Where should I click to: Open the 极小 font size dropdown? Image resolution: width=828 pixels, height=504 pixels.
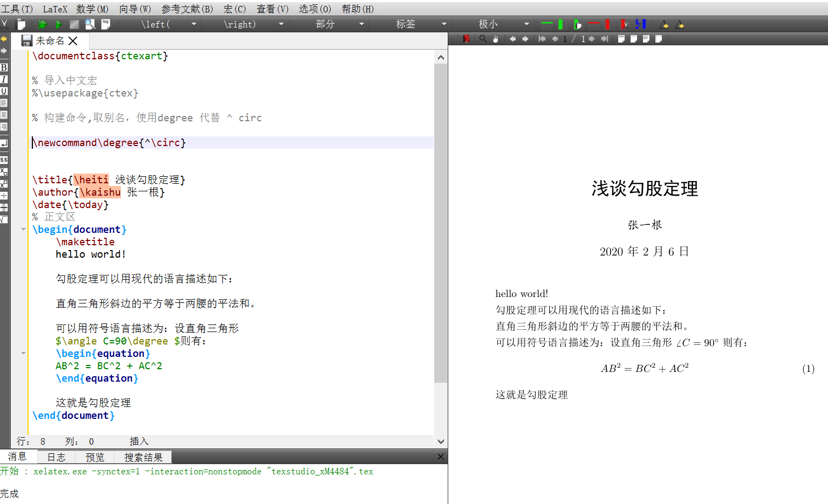(527, 24)
